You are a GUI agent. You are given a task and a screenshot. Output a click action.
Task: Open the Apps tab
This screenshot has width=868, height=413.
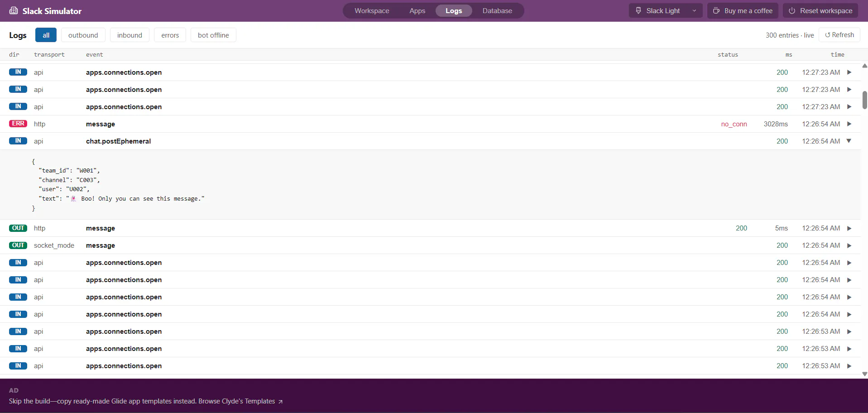coord(417,10)
